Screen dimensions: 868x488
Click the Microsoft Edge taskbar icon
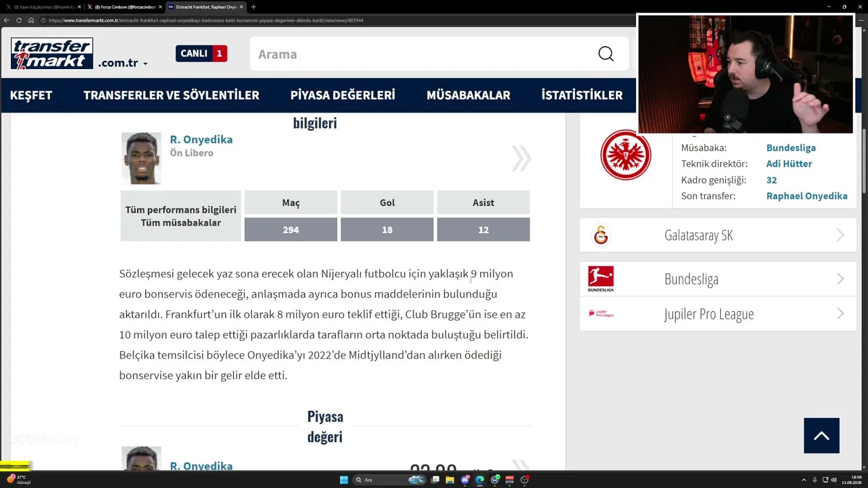click(x=480, y=480)
